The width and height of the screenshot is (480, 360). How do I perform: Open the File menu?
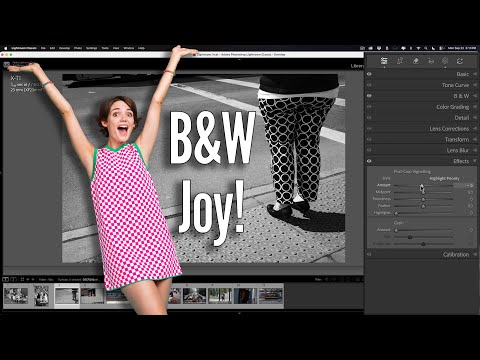click(43, 48)
